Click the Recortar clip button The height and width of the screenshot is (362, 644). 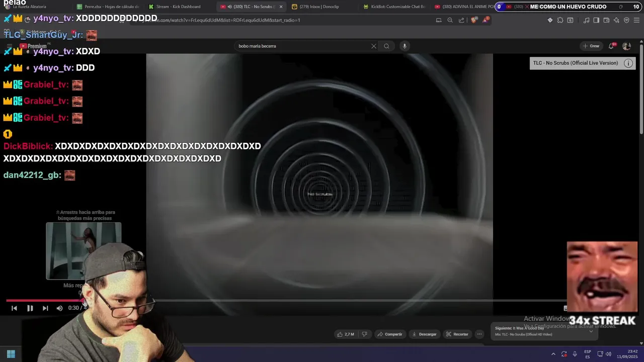click(457, 334)
